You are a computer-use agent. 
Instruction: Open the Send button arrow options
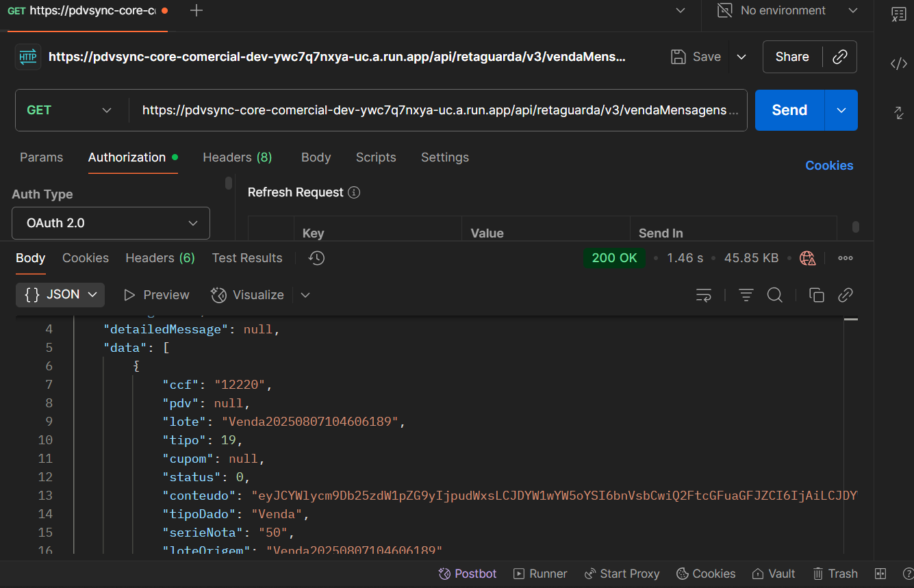(x=841, y=110)
